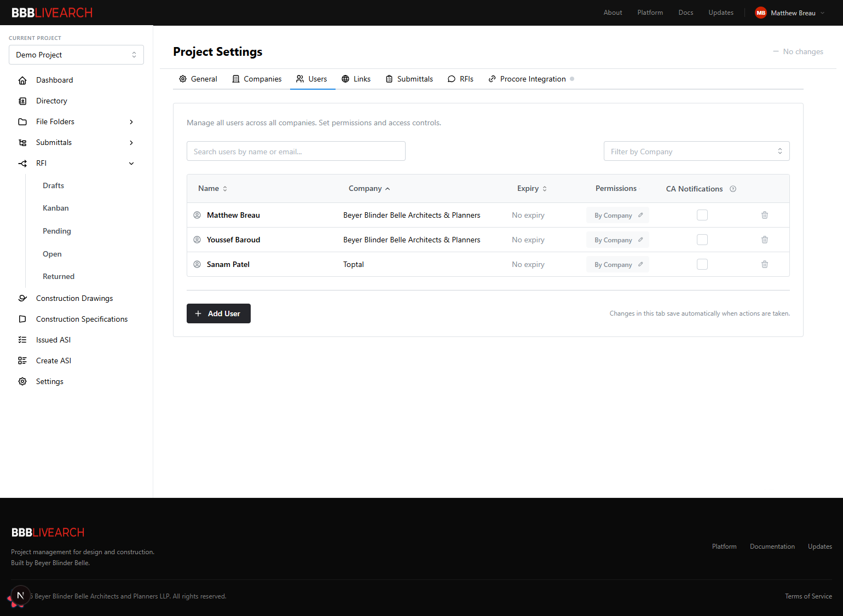Enable CA Notifications for Matthew Breau
This screenshot has width=843, height=616.
(702, 215)
